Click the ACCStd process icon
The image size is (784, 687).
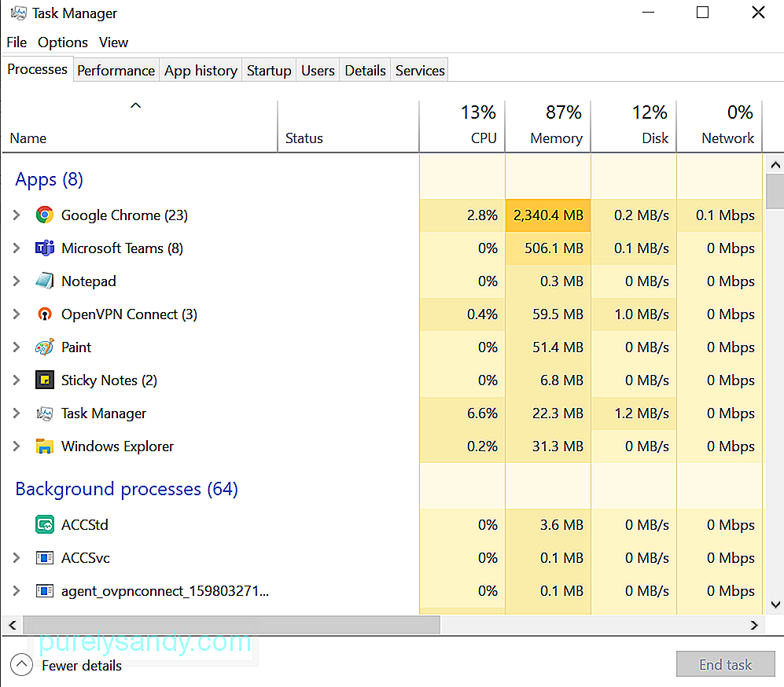[45, 524]
